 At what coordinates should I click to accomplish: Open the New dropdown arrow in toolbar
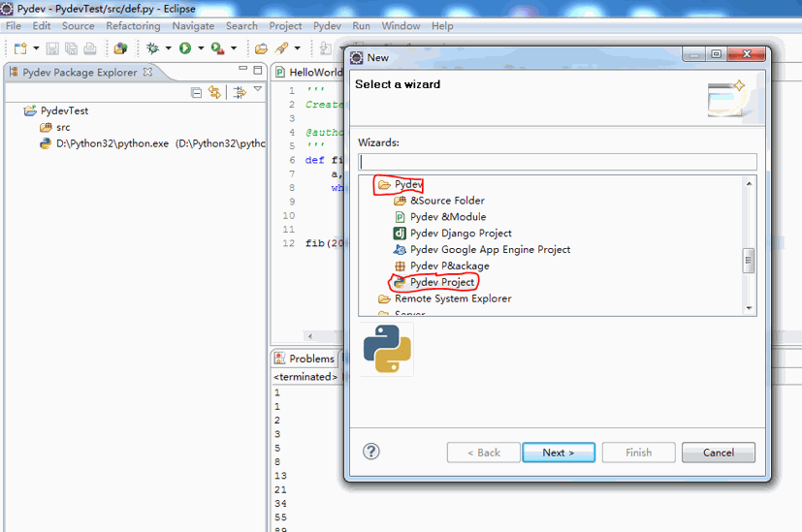click(x=36, y=48)
